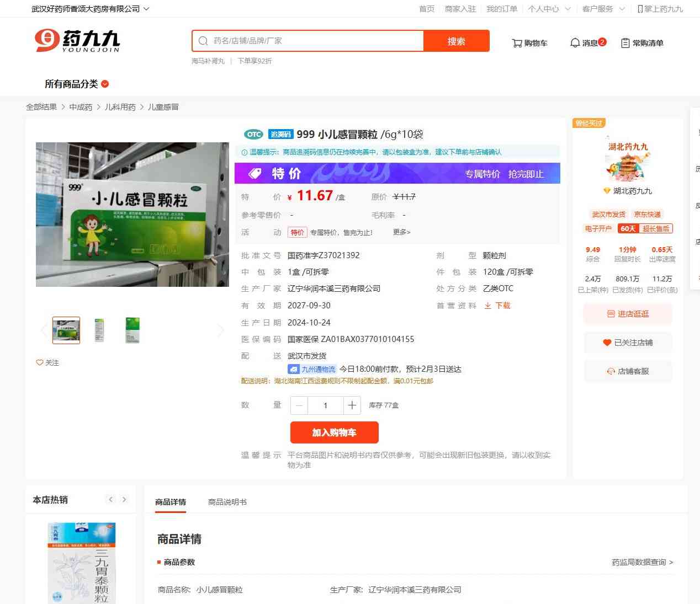
Task: Click the plus icon to increase quantity
Action: click(x=352, y=405)
